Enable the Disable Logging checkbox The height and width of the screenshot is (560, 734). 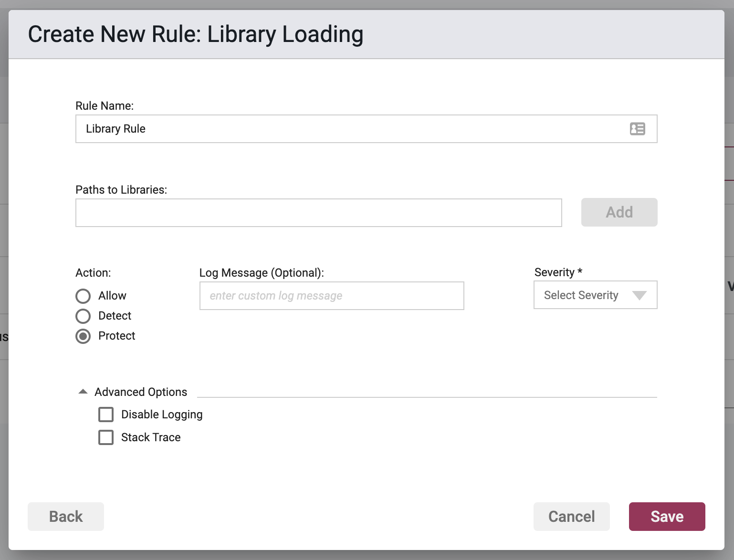pyautogui.click(x=106, y=415)
